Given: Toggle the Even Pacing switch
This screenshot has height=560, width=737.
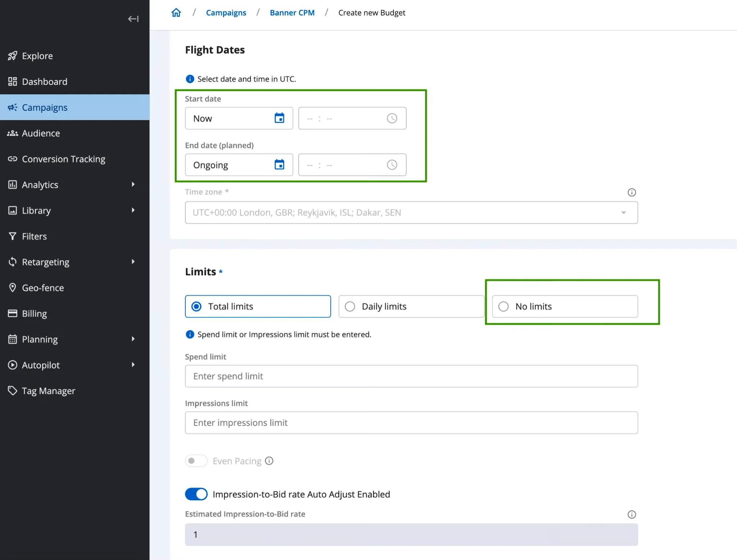Looking at the screenshot, I should [196, 461].
